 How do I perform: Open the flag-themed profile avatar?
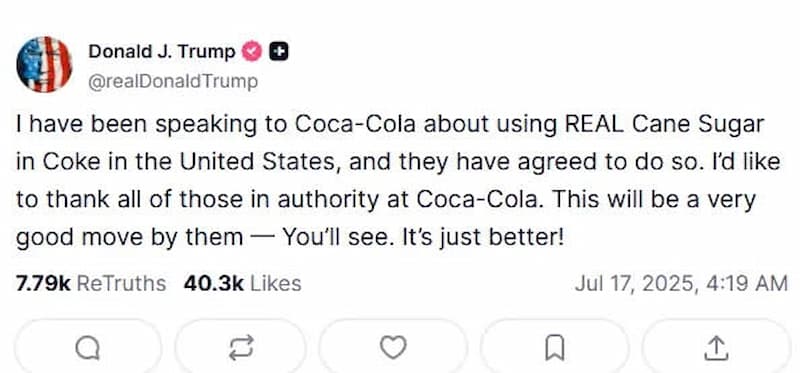point(44,64)
